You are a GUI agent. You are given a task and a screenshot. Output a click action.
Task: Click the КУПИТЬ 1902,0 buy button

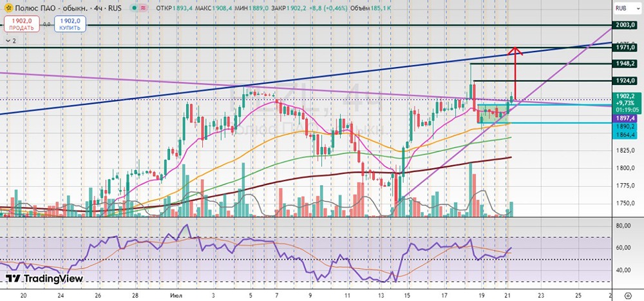point(69,24)
